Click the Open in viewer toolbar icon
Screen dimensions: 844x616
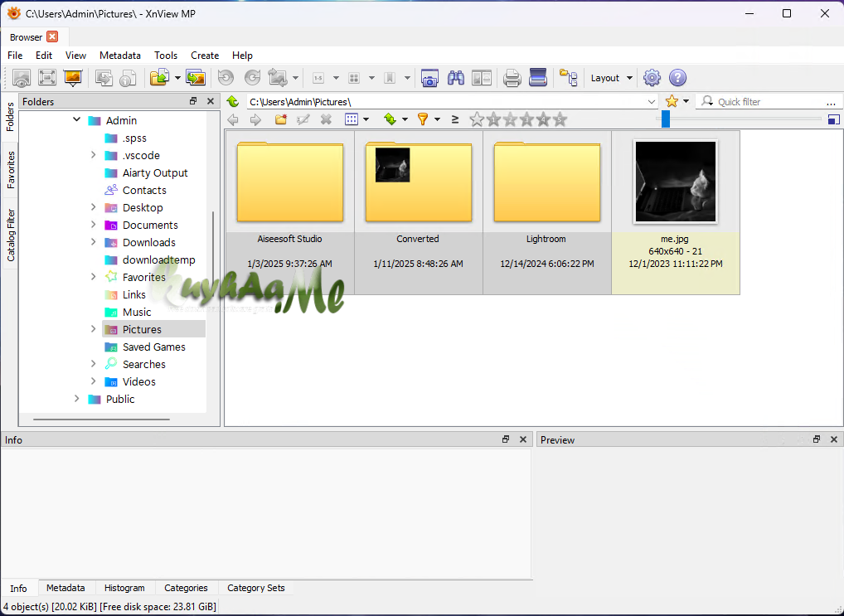(22, 78)
